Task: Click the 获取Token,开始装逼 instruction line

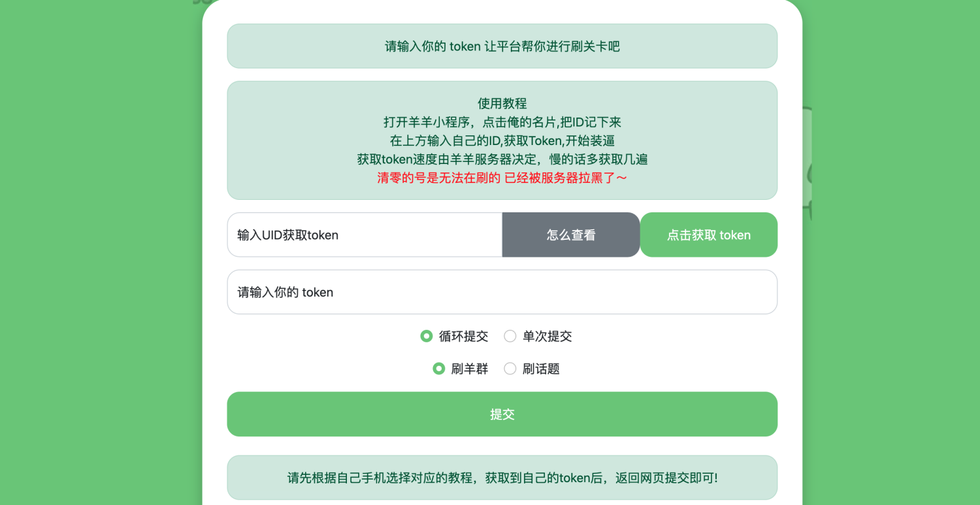Action: [x=502, y=140]
